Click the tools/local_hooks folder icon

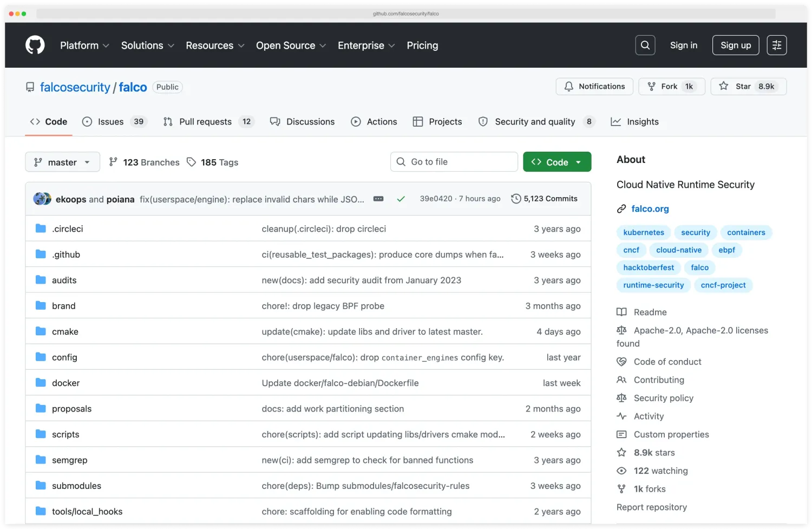click(x=41, y=511)
